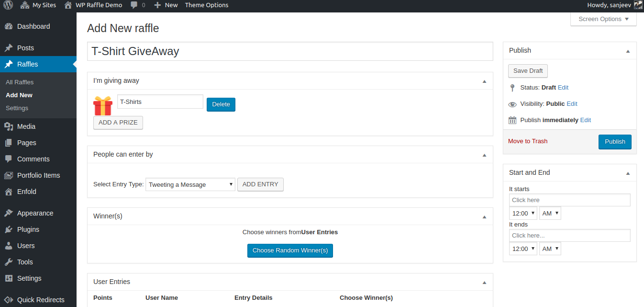Click the WP Raffle Demo house icon
Screen dimensions: 644x307
[68, 5]
